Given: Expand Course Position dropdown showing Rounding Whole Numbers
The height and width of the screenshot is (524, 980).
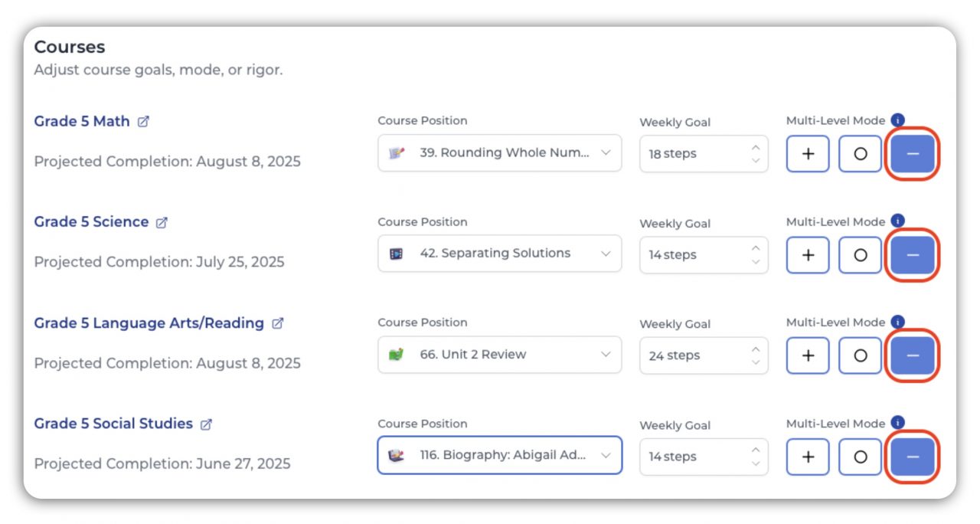Looking at the screenshot, I should tap(499, 153).
